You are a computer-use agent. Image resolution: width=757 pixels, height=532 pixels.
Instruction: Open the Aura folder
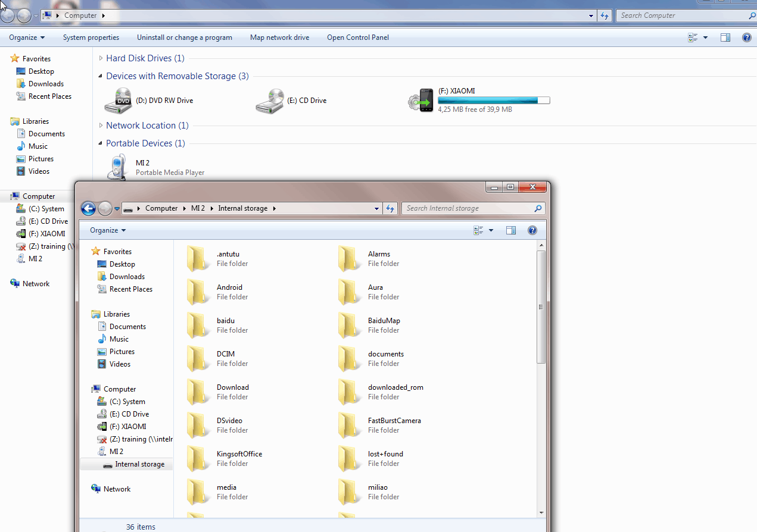tap(350, 292)
